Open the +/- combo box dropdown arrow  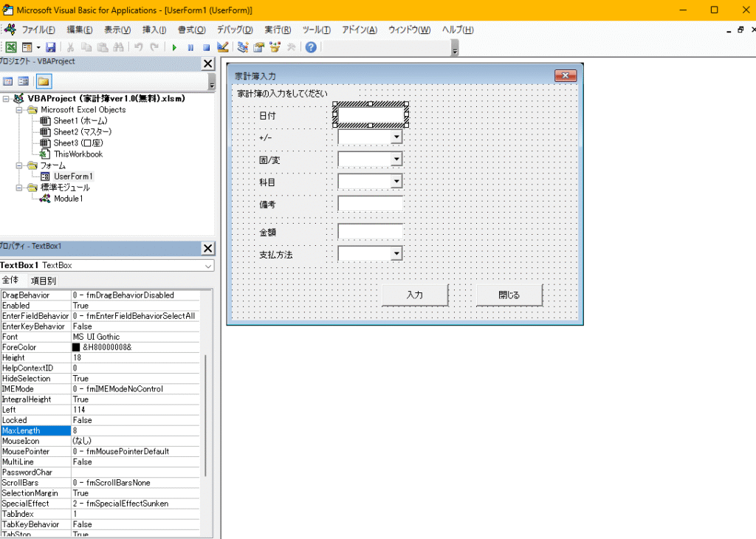396,137
